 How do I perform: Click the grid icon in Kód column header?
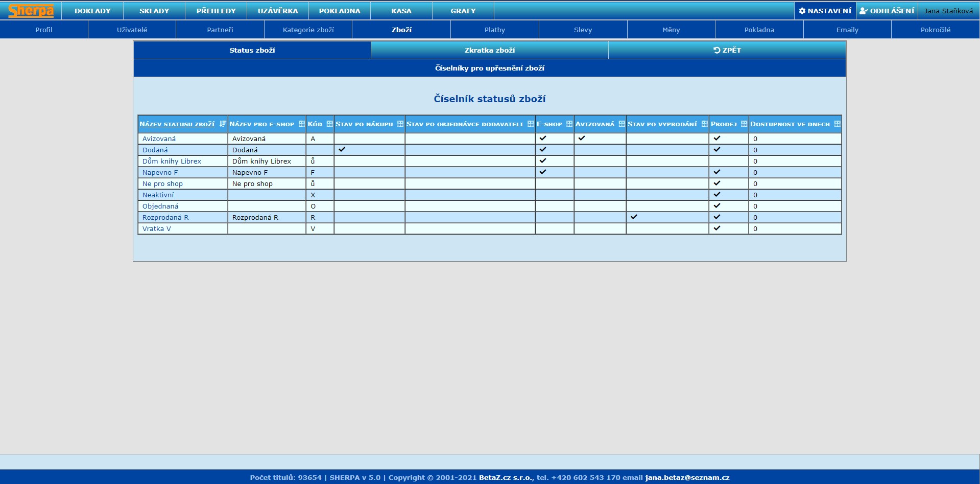pos(329,124)
